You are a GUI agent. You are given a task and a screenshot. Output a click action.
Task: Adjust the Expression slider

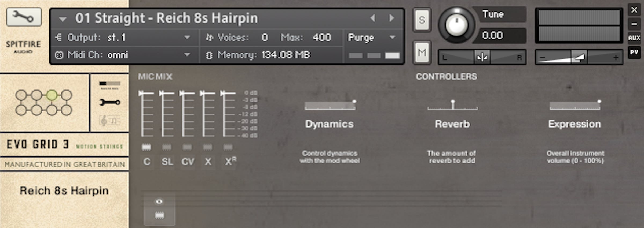pyautogui.click(x=575, y=106)
